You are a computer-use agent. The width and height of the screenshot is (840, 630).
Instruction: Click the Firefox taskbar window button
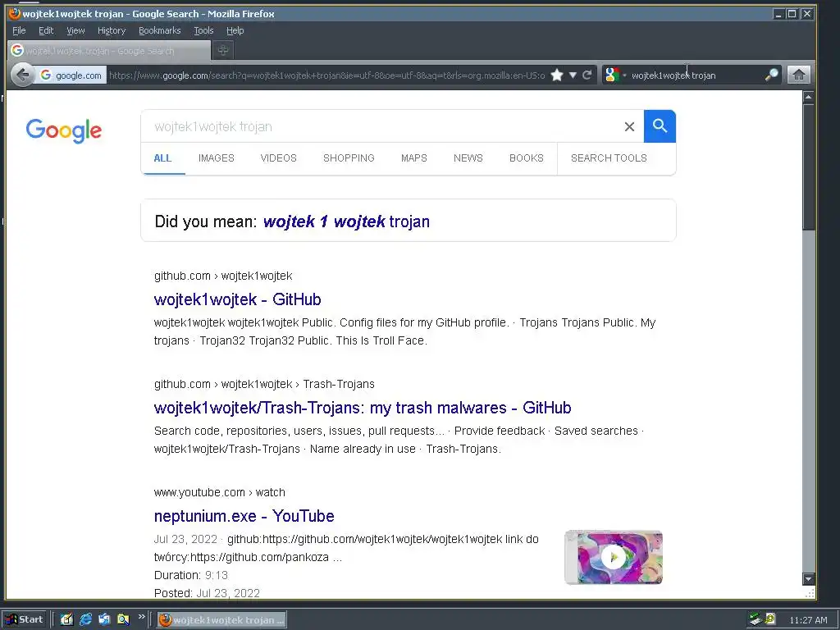[221, 620]
